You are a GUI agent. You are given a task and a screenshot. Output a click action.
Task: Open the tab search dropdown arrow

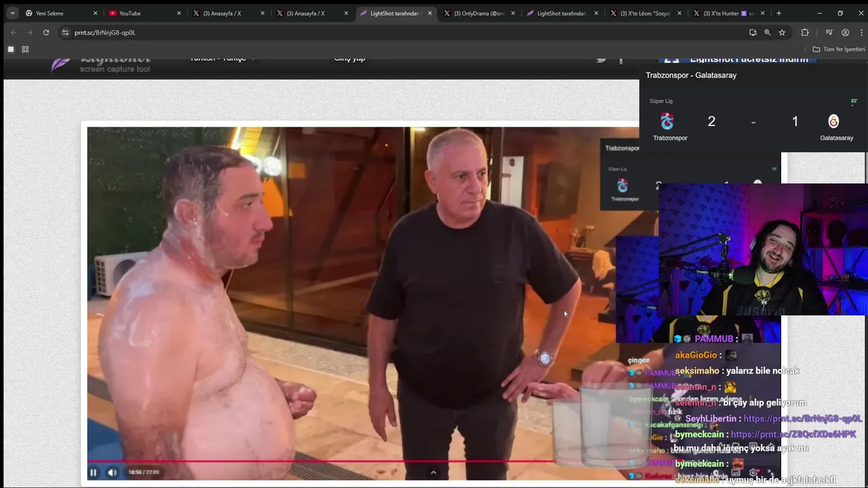[x=12, y=13]
